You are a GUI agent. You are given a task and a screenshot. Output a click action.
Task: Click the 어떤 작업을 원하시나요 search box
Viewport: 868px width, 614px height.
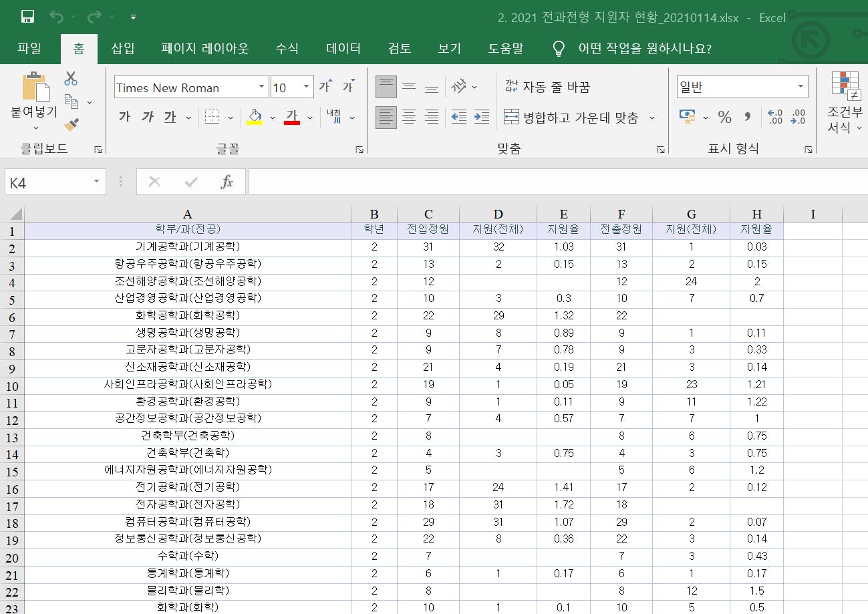(x=631, y=48)
